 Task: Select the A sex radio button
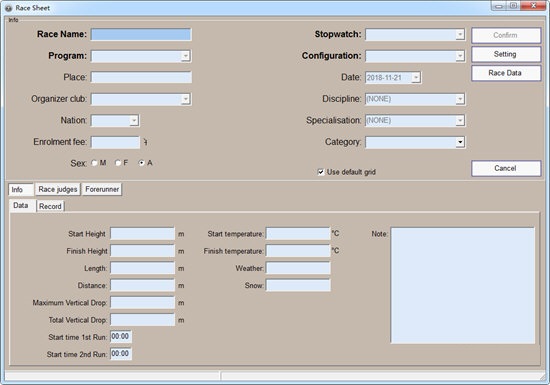pyautogui.click(x=142, y=163)
